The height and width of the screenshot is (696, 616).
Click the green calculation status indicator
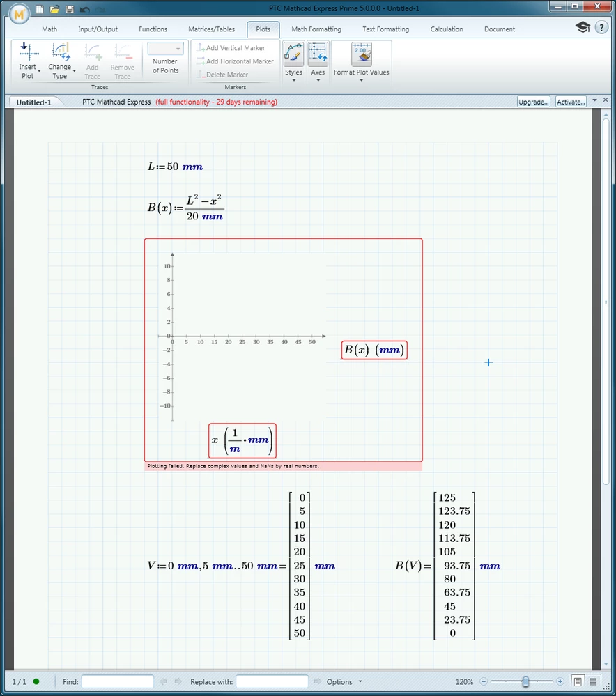(x=36, y=681)
